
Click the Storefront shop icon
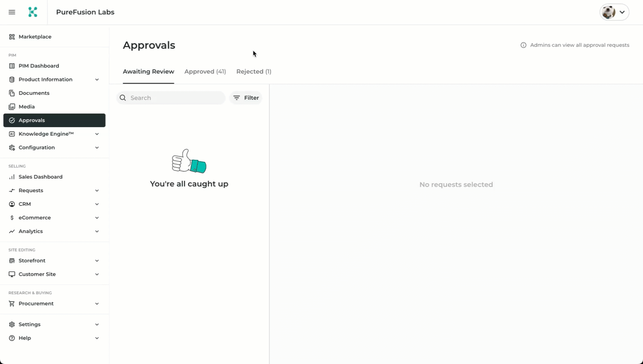[12, 261]
